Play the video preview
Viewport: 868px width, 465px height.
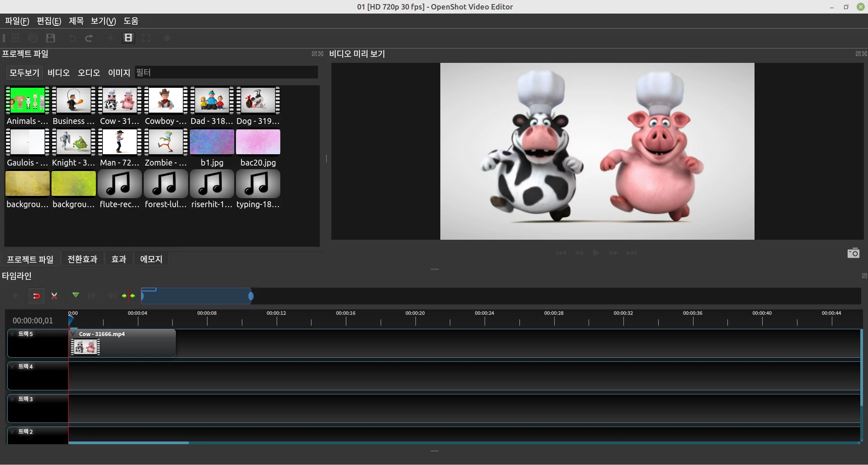tap(596, 253)
